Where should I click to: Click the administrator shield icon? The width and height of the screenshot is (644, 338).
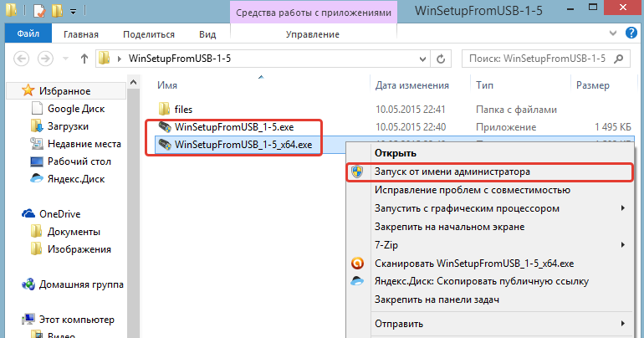coord(357,172)
